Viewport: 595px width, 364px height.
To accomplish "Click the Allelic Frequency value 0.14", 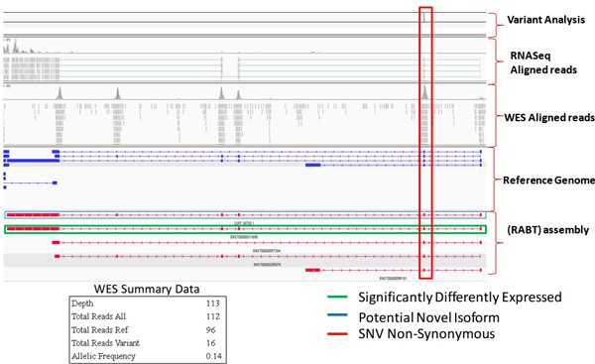I will click(213, 356).
